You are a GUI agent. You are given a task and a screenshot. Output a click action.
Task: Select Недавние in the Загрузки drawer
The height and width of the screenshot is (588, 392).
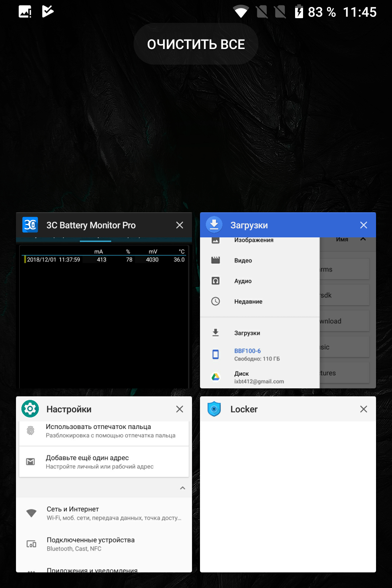260,301
